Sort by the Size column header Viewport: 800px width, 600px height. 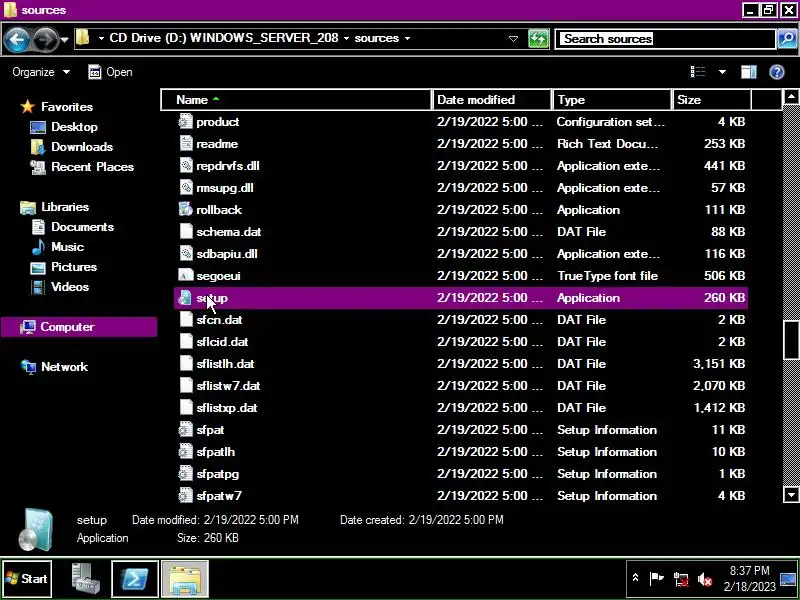pyautogui.click(x=711, y=99)
